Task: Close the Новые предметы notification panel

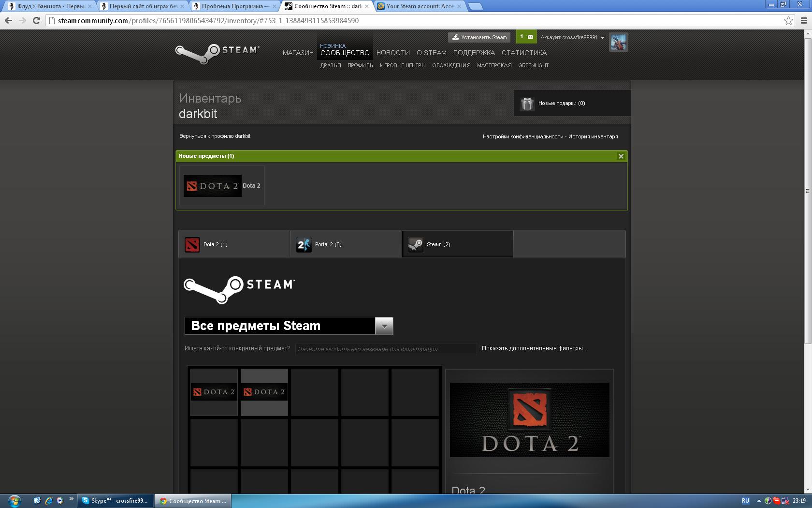Action: (621, 156)
